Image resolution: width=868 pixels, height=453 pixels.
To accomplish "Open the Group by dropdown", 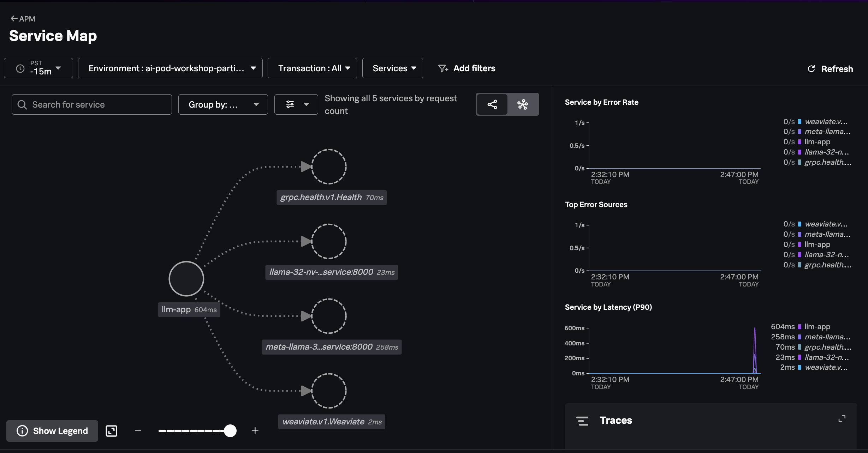I will pyautogui.click(x=223, y=104).
